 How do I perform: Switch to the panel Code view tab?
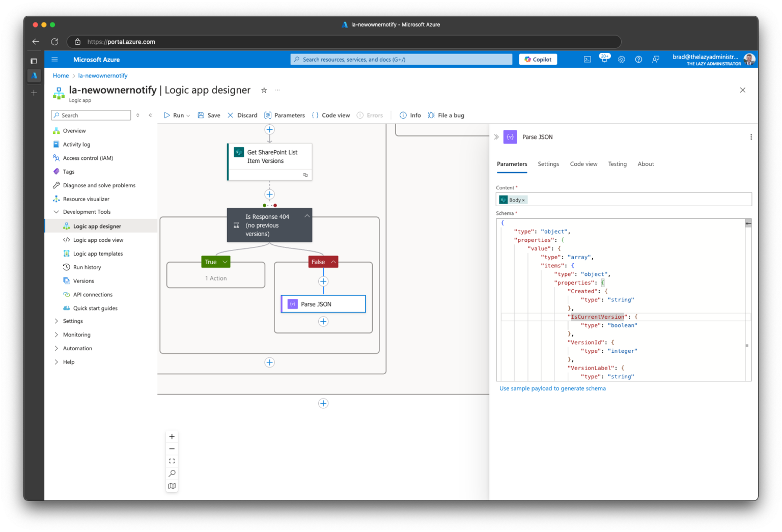point(583,164)
